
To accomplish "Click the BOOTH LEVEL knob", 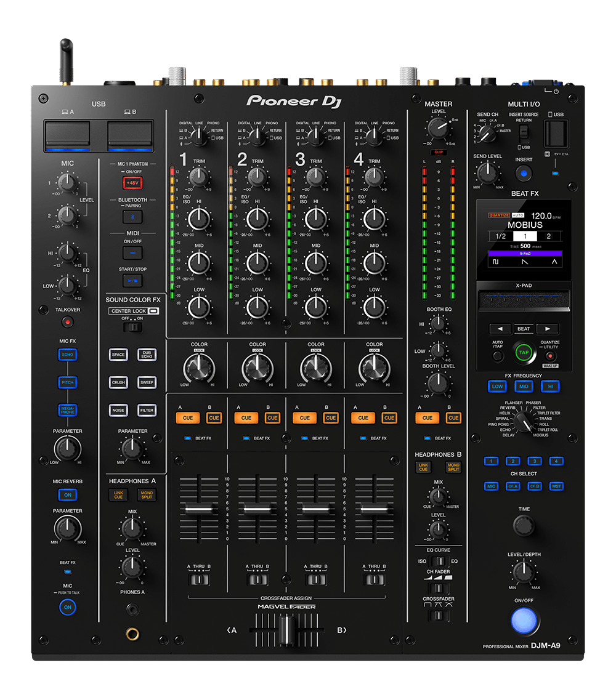I will 438,382.
